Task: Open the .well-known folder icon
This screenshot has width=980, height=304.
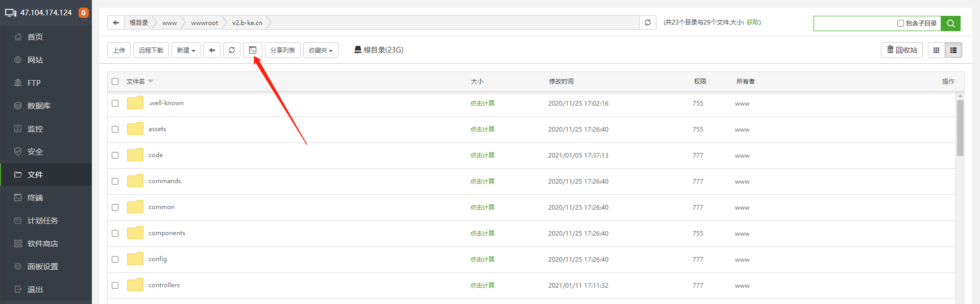Action: point(135,103)
